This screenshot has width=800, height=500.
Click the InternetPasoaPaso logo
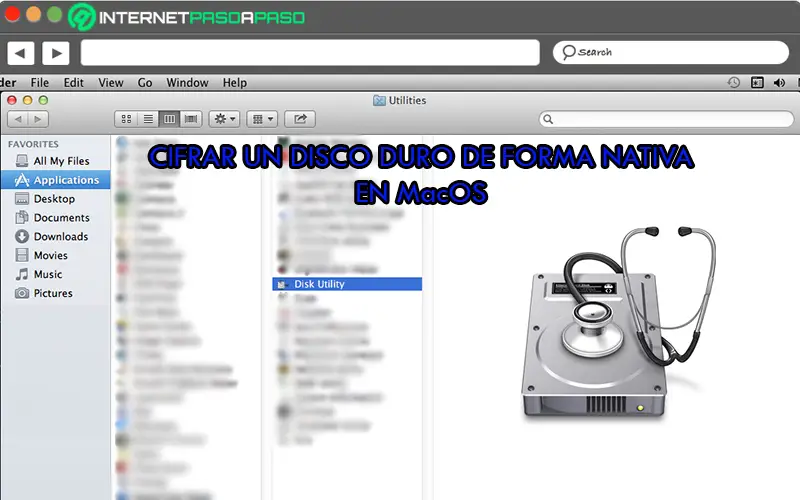click(x=187, y=17)
